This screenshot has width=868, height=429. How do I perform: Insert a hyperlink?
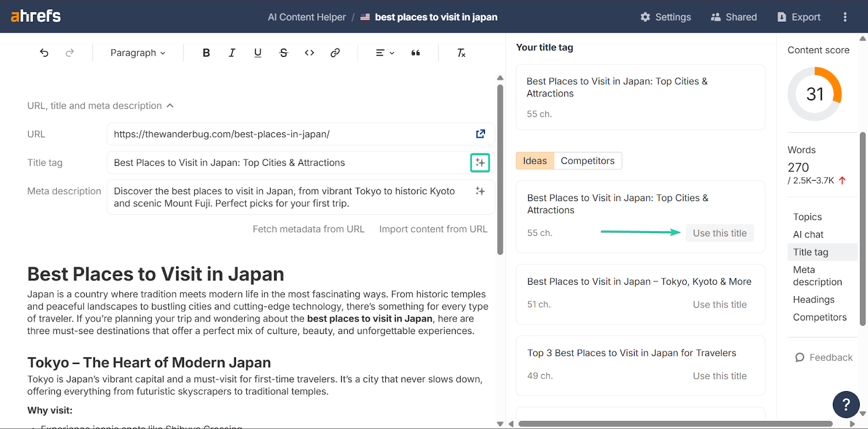(x=335, y=53)
